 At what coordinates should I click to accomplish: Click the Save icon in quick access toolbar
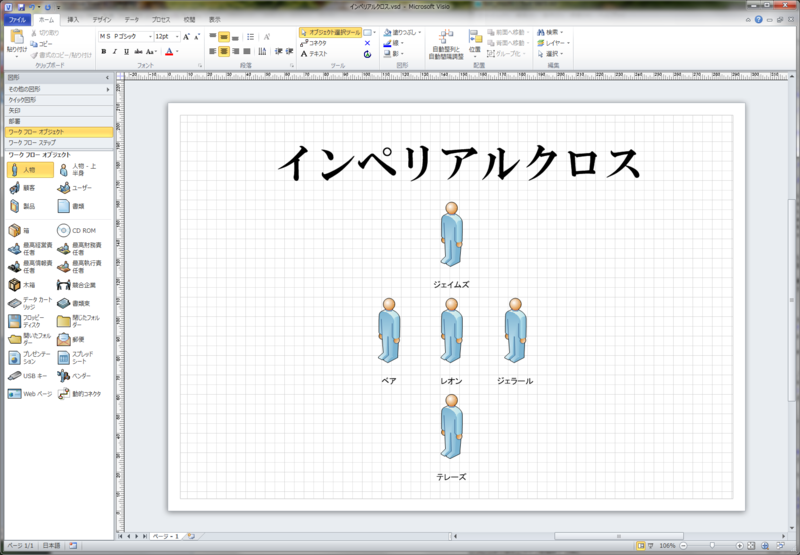coord(21,7)
